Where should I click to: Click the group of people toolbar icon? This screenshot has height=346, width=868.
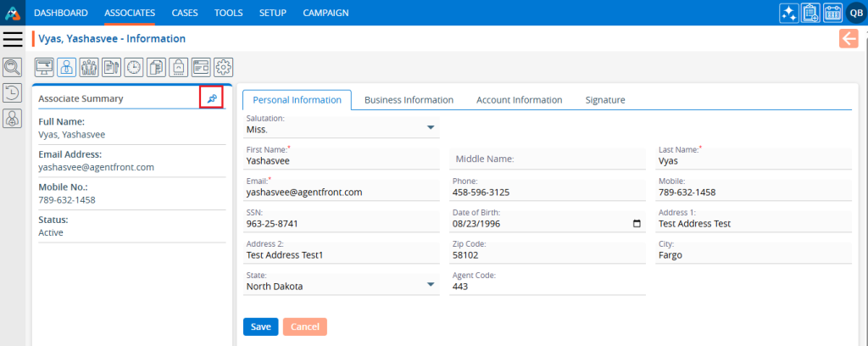point(89,67)
